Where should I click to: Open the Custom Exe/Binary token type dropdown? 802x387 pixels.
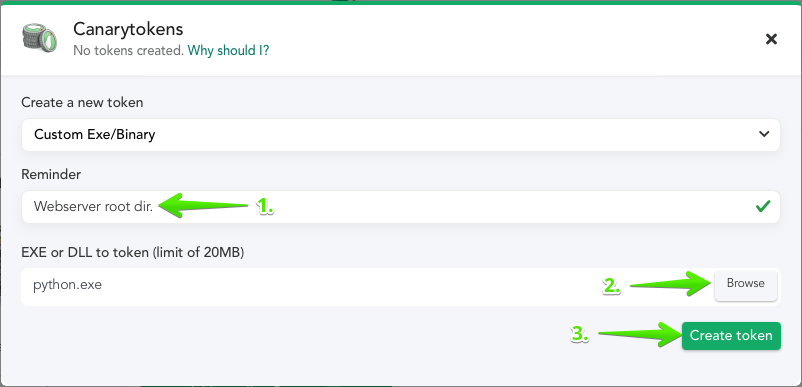(400, 134)
